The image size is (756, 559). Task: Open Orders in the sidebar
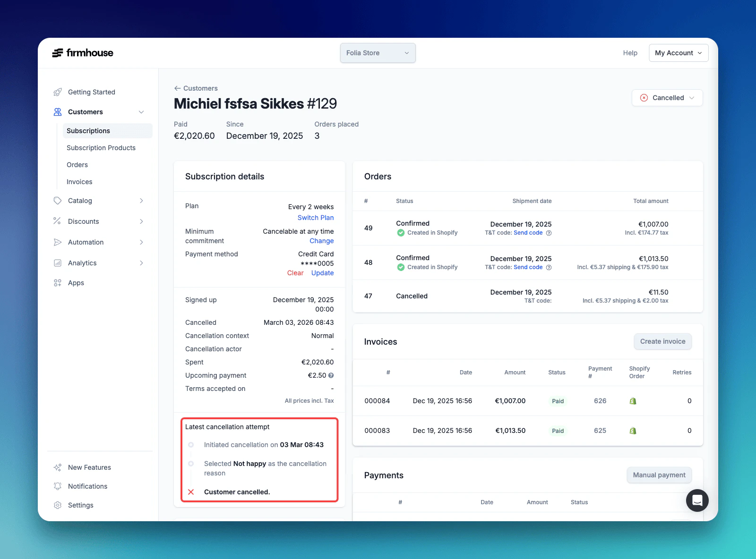tap(77, 165)
